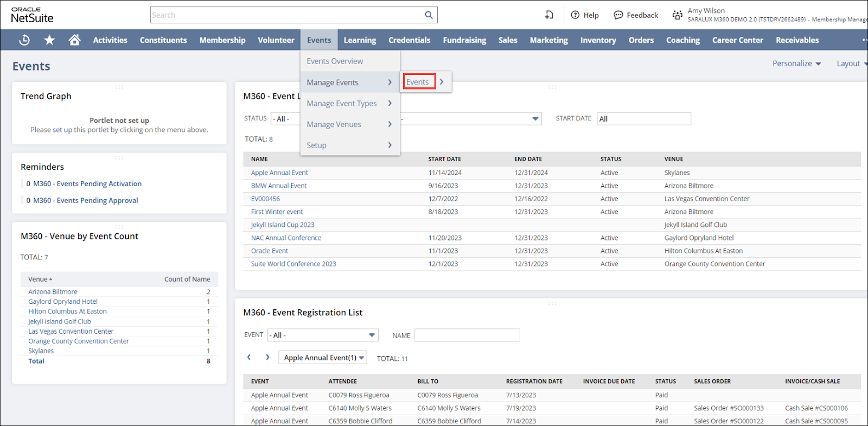Open the EVENT filter dropdown
The image size is (868, 426).
tap(323, 335)
